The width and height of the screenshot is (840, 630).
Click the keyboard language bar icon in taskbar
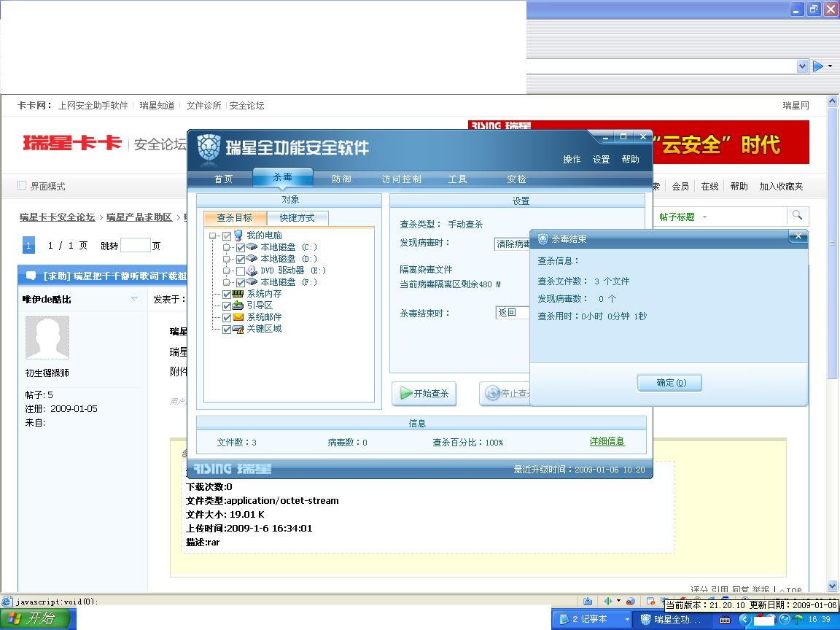pos(724,620)
